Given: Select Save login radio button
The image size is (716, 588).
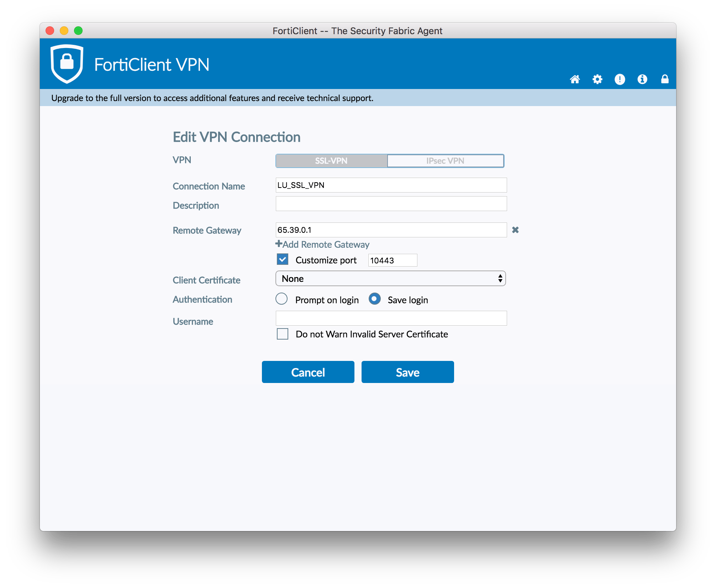Looking at the screenshot, I should click(x=375, y=299).
